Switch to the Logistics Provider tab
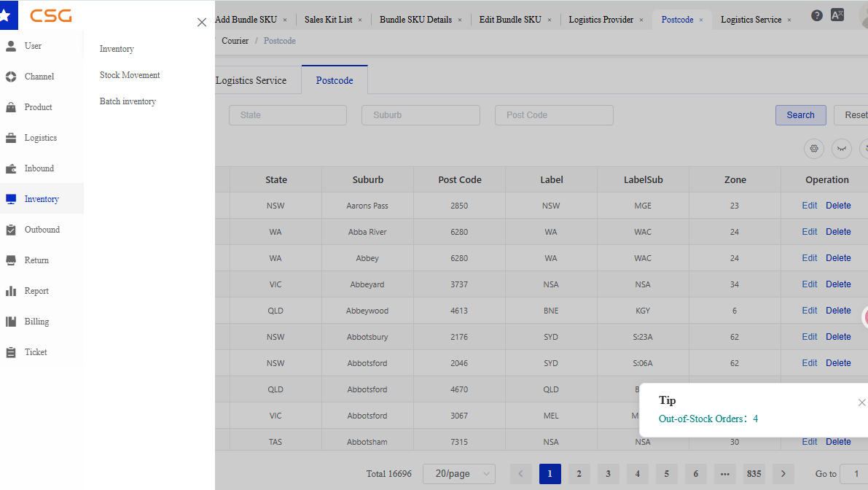Image resolution: width=868 pixels, height=490 pixels. (x=601, y=20)
